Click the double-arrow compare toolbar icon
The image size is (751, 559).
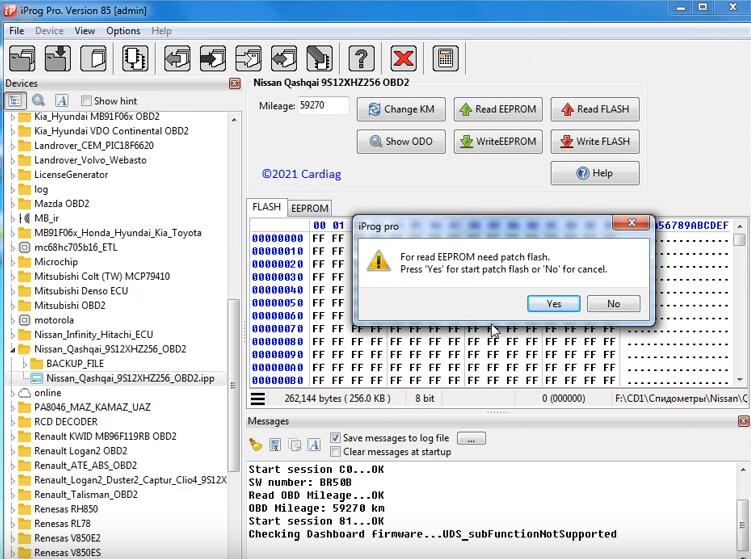tap(284, 58)
